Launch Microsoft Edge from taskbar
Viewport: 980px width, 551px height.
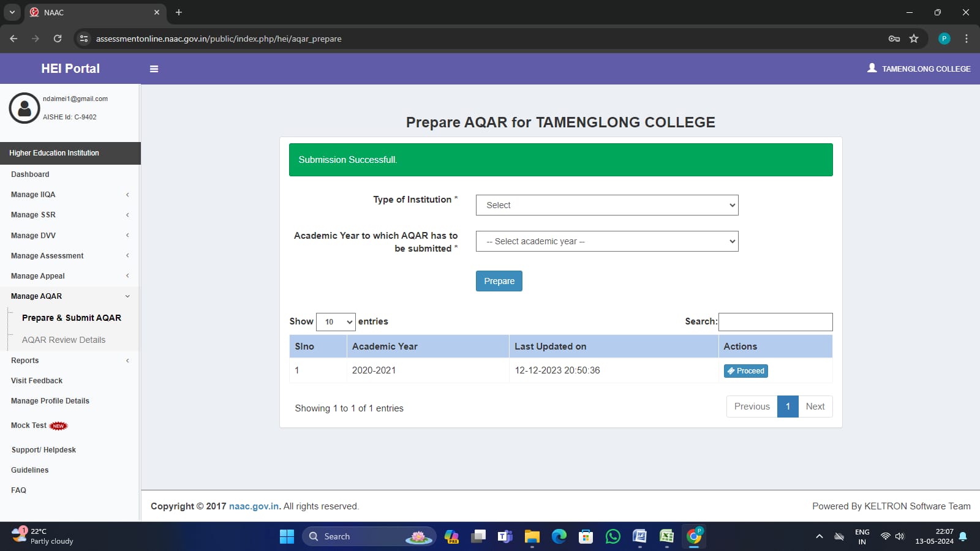559,536
